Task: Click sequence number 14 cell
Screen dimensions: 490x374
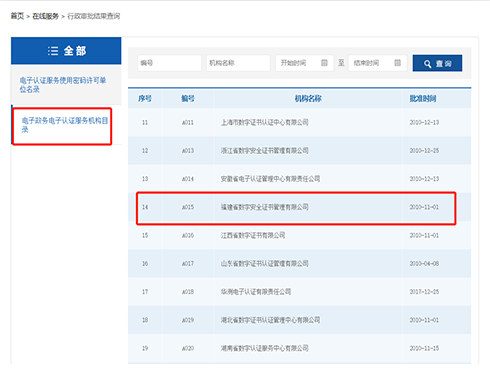Action: (145, 207)
